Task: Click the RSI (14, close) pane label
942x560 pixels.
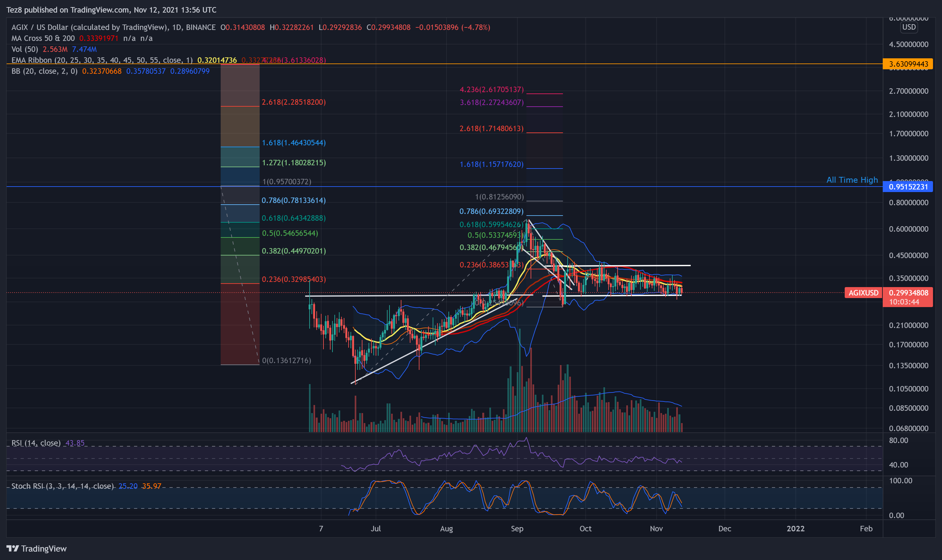Action: coord(36,443)
